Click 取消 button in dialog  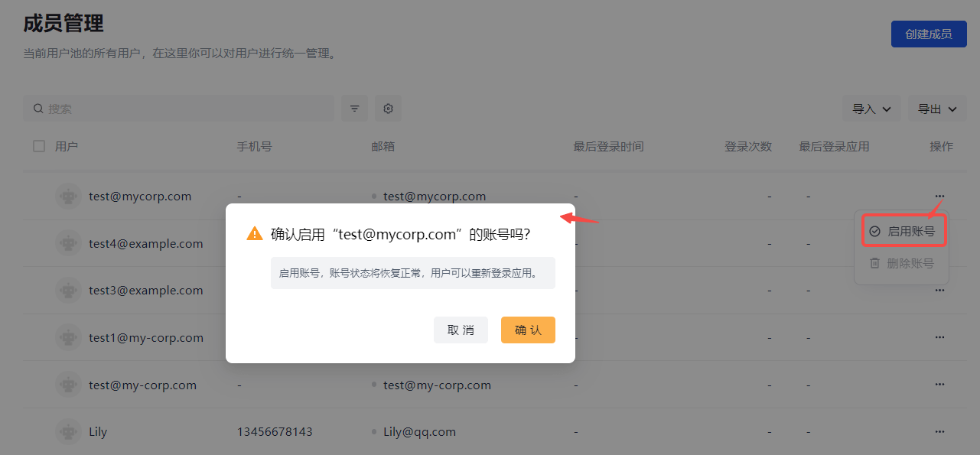pos(461,330)
